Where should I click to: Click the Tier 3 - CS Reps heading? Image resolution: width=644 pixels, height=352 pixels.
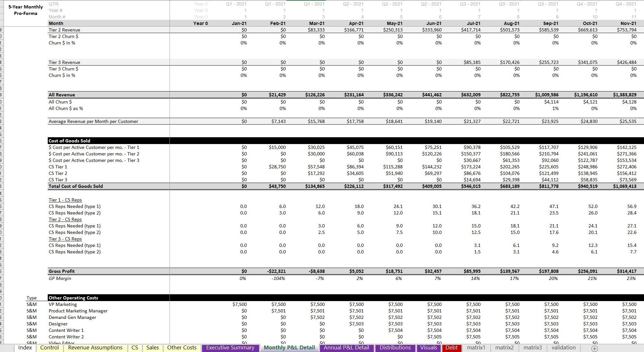click(x=65, y=239)
